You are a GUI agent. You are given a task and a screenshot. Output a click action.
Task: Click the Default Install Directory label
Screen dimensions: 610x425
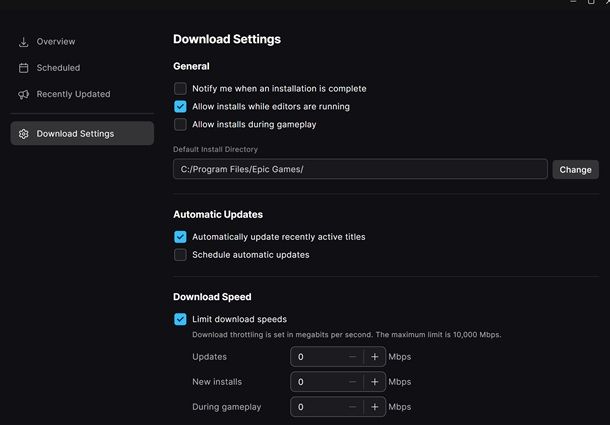point(215,149)
